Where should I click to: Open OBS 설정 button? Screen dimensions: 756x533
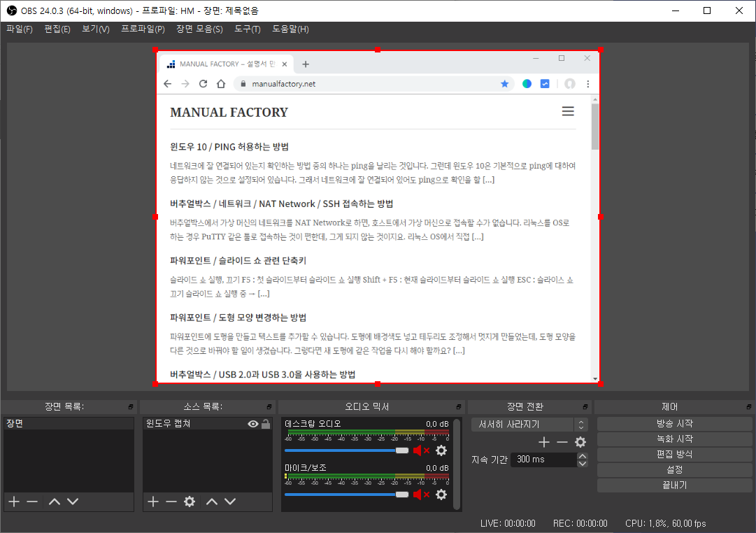point(674,470)
